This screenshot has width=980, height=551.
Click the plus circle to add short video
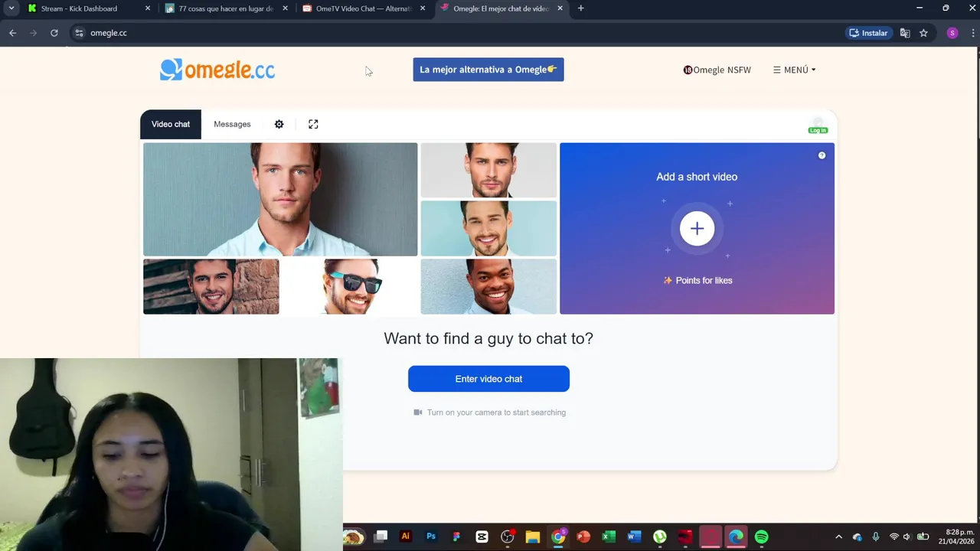[697, 228]
